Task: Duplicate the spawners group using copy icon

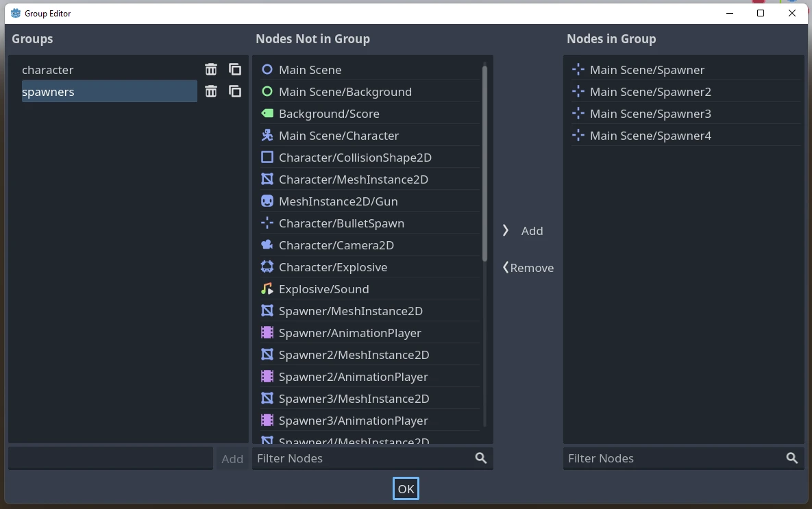Action: [x=234, y=91]
